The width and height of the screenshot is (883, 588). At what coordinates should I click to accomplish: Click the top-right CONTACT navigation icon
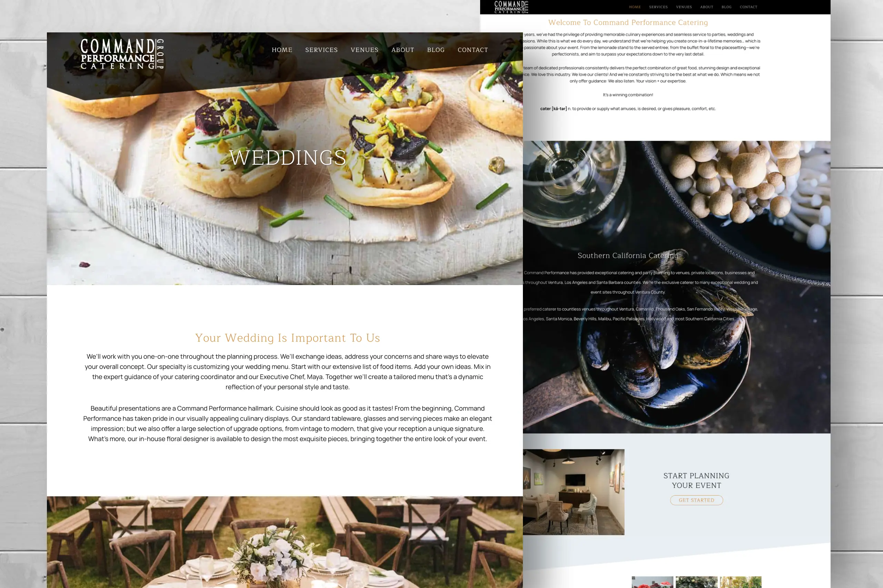coord(748,7)
